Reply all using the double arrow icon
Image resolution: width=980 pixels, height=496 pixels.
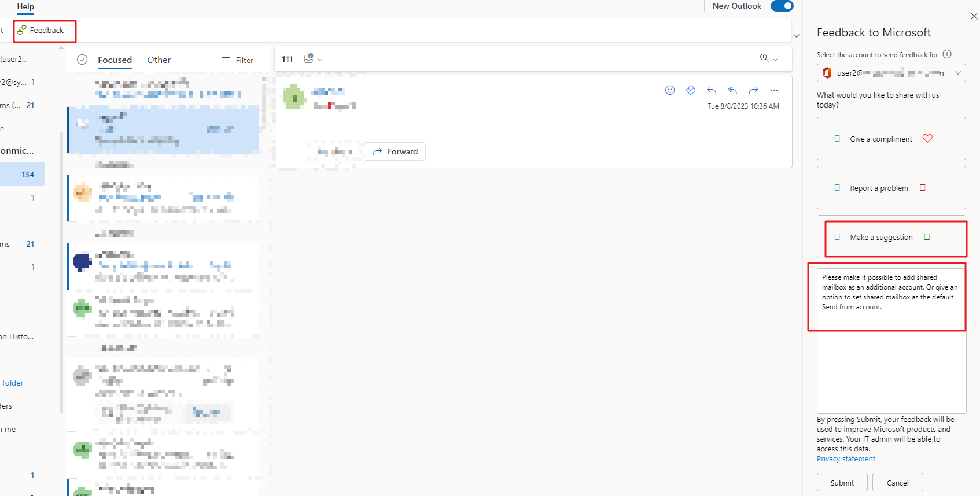[732, 90]
